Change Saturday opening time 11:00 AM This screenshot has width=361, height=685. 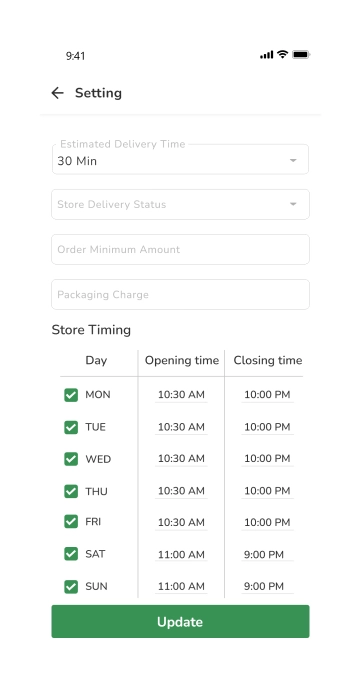[x=181, y=555]
